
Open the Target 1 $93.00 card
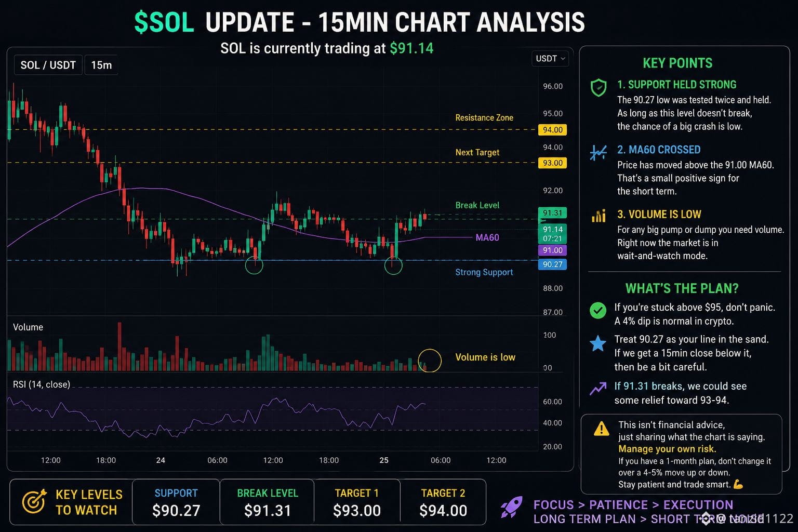coord(357,502)
